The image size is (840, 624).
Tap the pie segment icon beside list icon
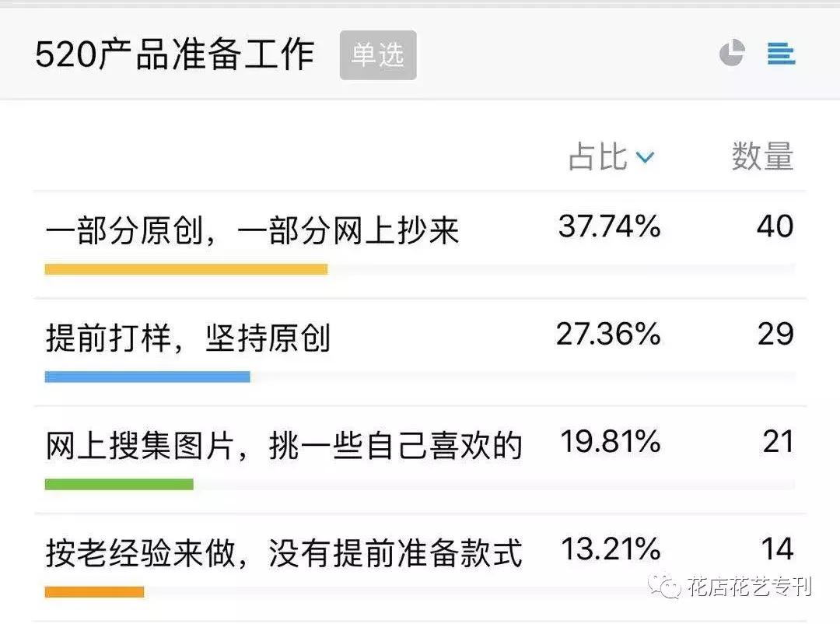point(732,54)
